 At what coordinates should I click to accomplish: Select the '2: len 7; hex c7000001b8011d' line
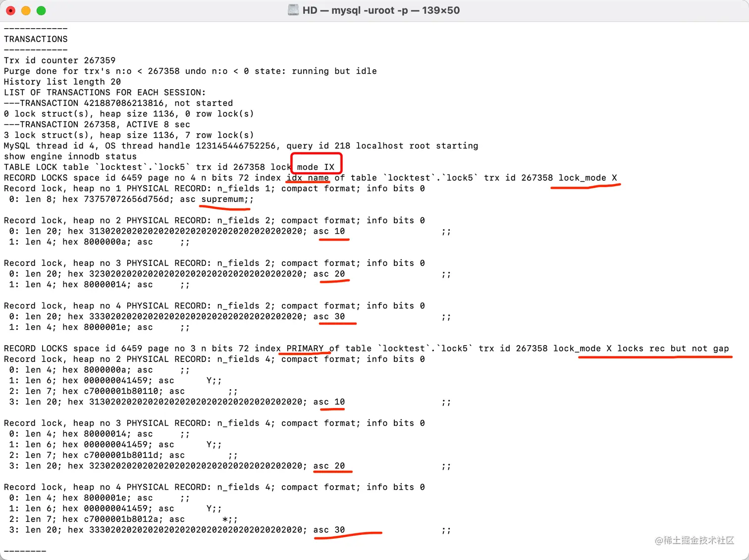(123, 456)
